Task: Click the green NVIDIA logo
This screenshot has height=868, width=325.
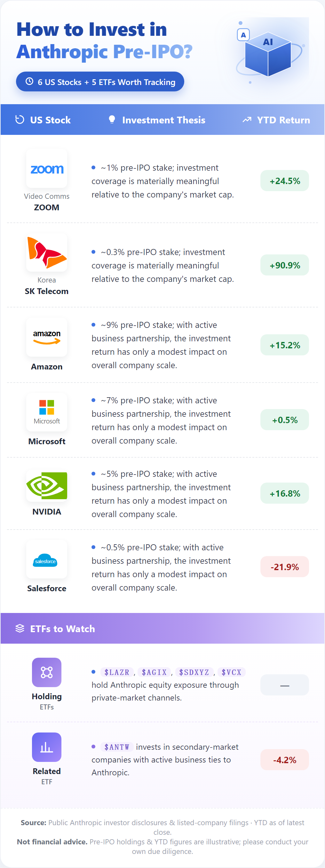Action: [x=47, y=485]
